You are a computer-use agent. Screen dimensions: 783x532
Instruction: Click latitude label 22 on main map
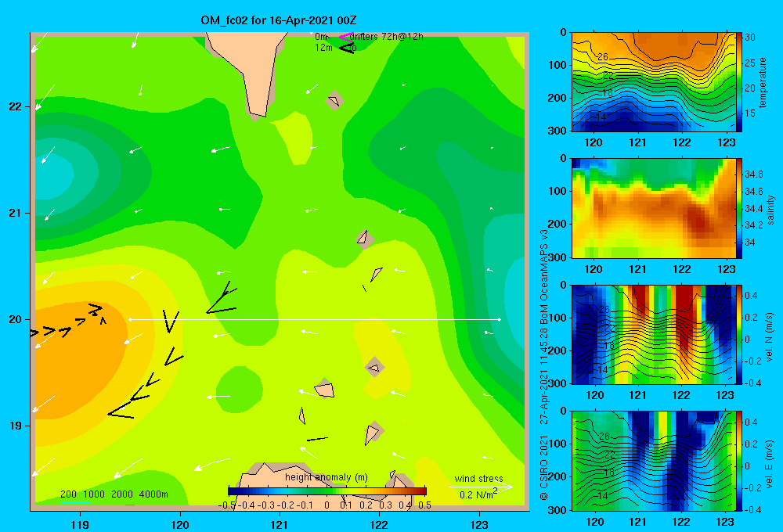coord(15,106)
